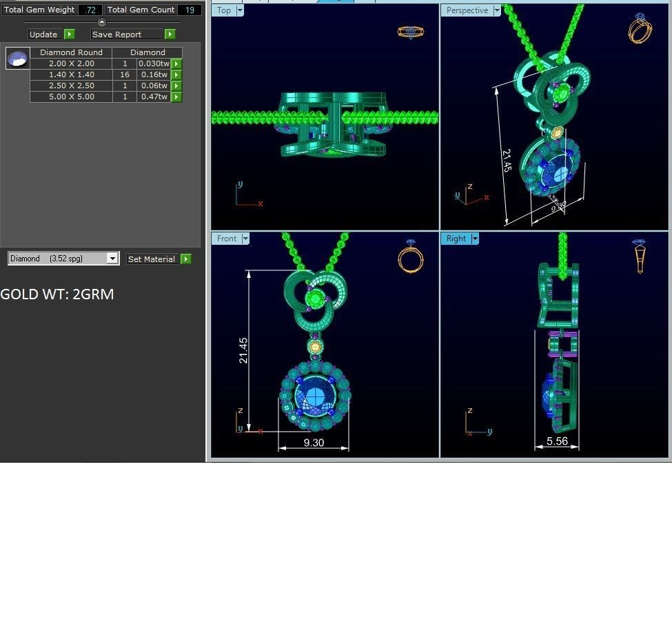Screen dimensions: 672x633
Task: Click the green arrow beside Set Material
Action: point(186,259)
